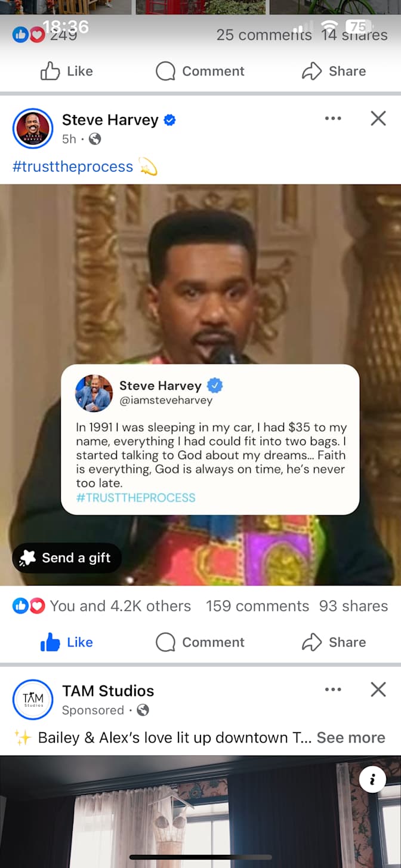This screenshot has width=401, height=868.
Task: View the 93 shares
Action: tap(353, 606)
